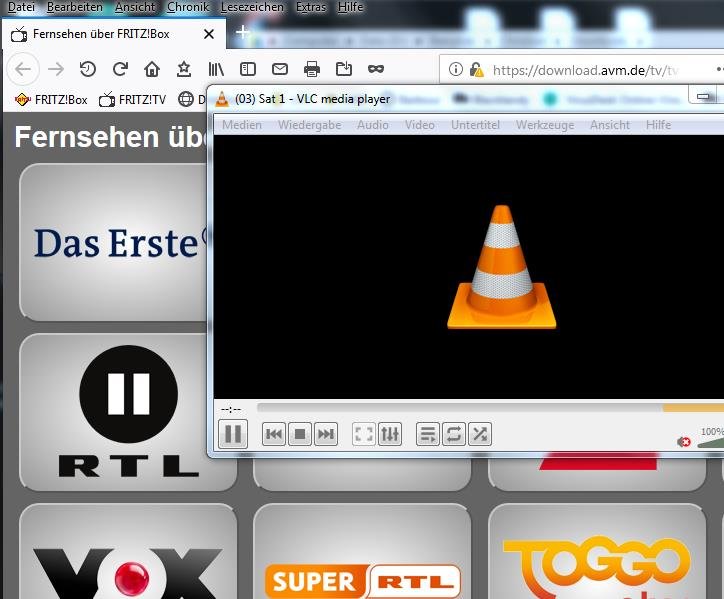Go to Firefox home page
Screen dimensions: 724x599
coord(152,69)
